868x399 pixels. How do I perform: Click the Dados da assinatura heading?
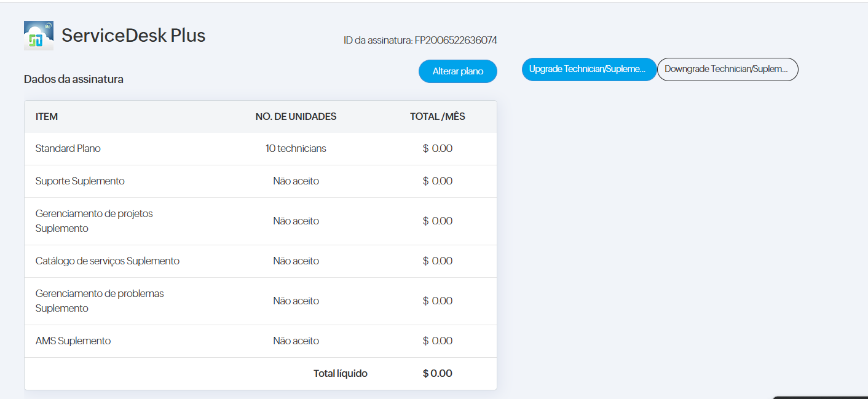pyautogui.click(x=74, y=79)
